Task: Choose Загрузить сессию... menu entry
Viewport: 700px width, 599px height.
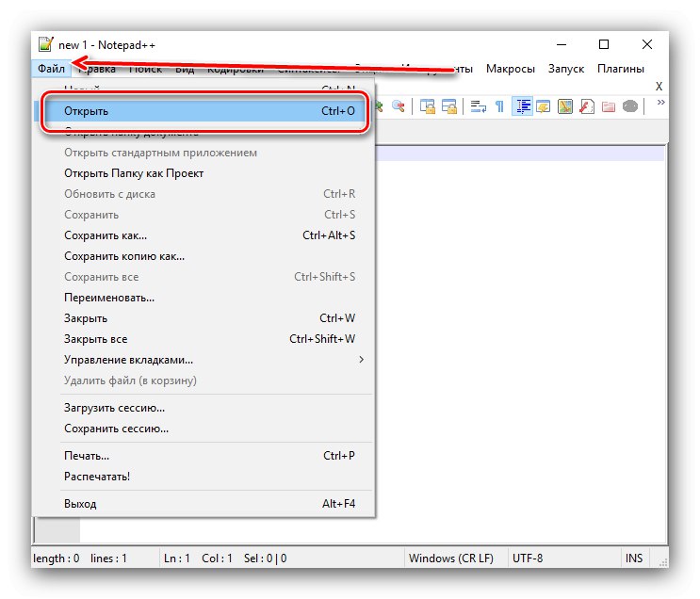Action: click(x=204, y=408)
